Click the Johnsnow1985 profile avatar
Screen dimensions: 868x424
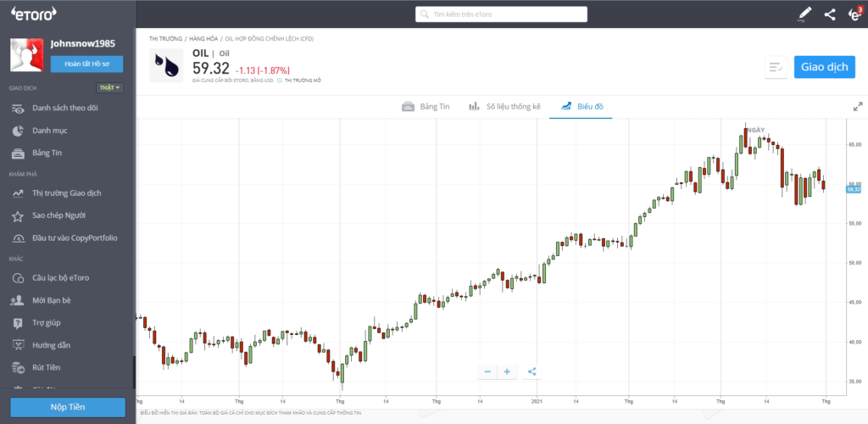(27, 55)
